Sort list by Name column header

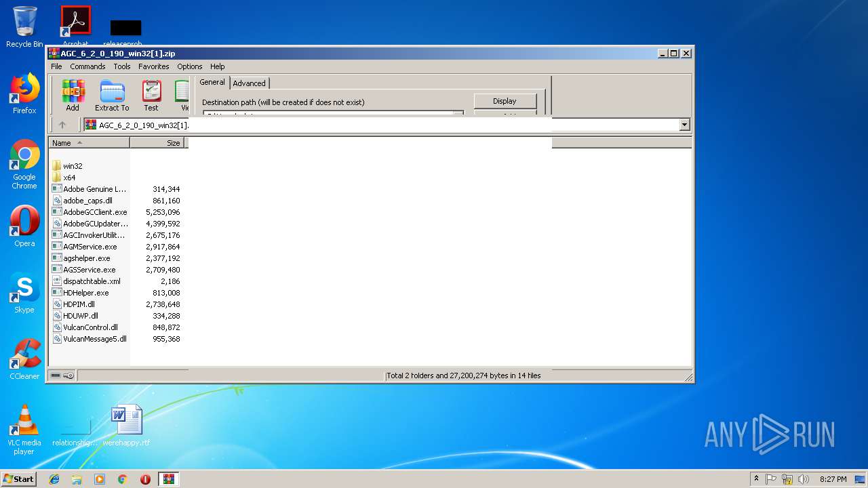[x=90, y=143]
